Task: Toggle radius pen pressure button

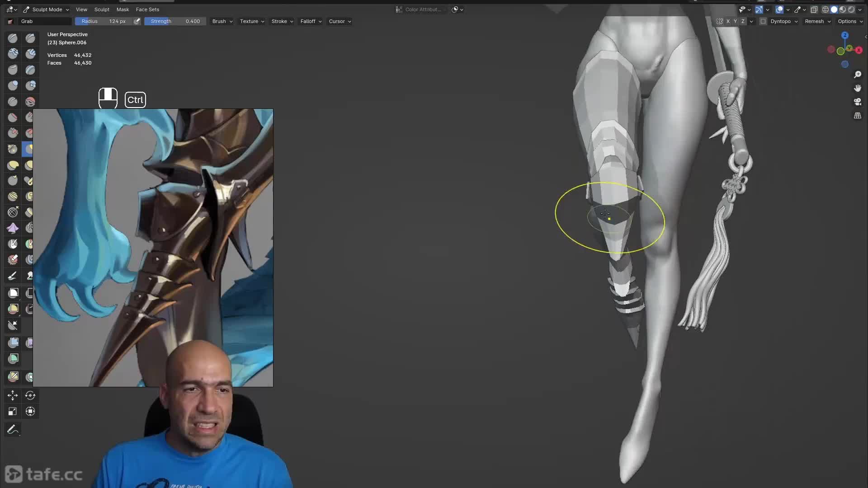Action: 137,21
